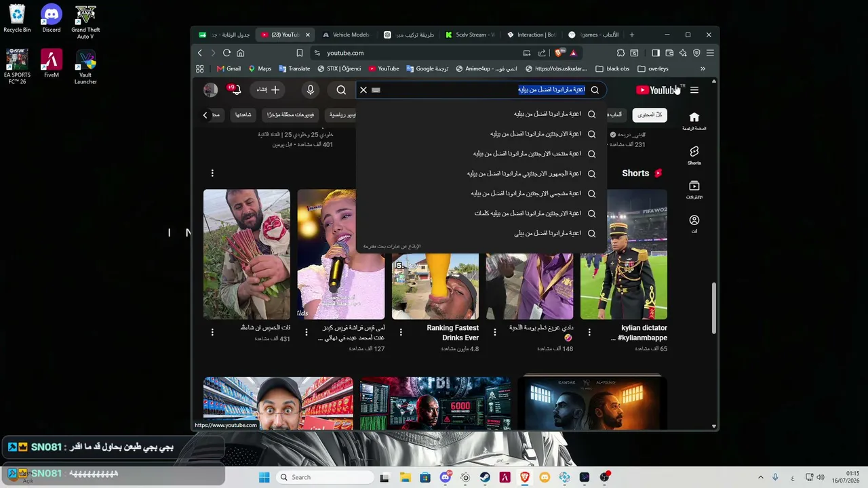Open YouTube Home in the sidebar
This screenshot has height=488, width=868.
coord(694,121)
